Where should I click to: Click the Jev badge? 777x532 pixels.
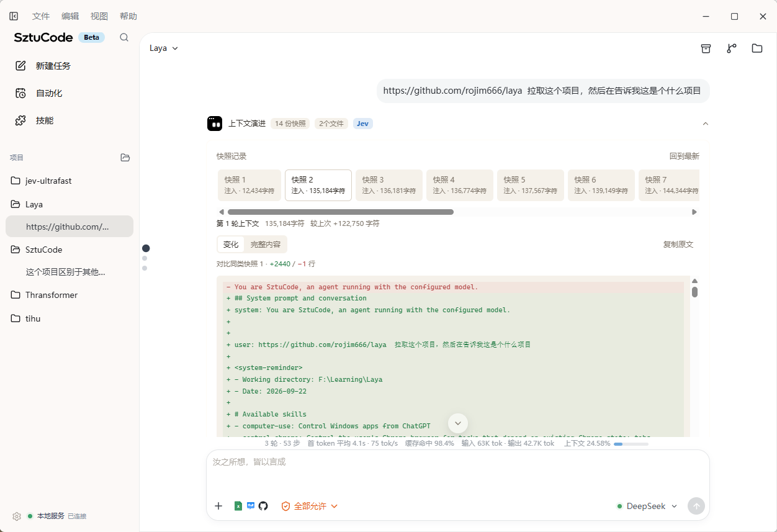pos(363,124)
